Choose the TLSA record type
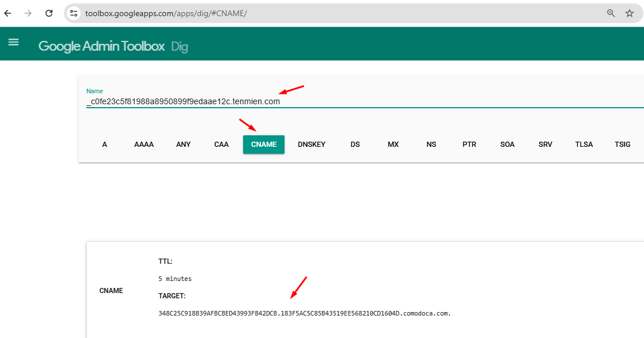644x338 pixels. (584, 145)
